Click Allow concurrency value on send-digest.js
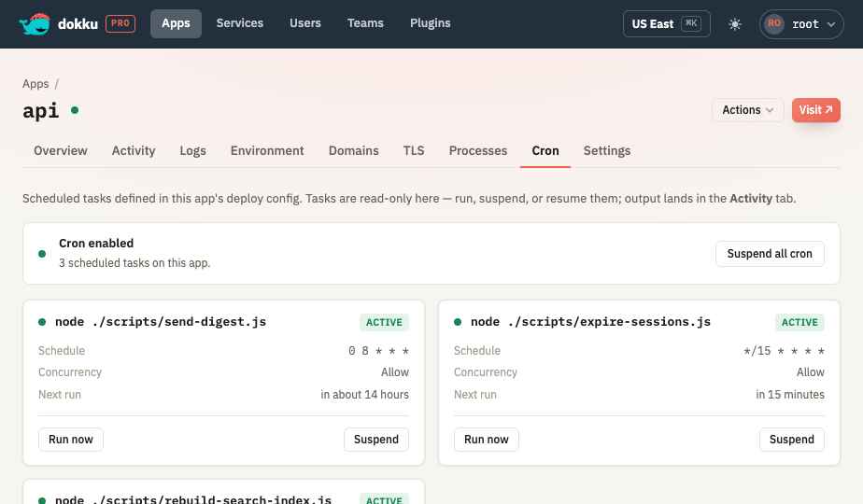 point(395,372)
